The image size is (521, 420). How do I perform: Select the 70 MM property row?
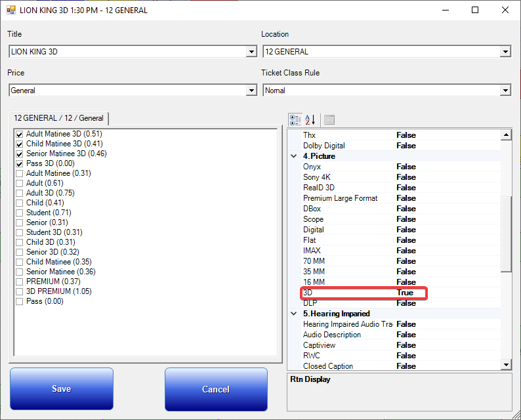401,261
